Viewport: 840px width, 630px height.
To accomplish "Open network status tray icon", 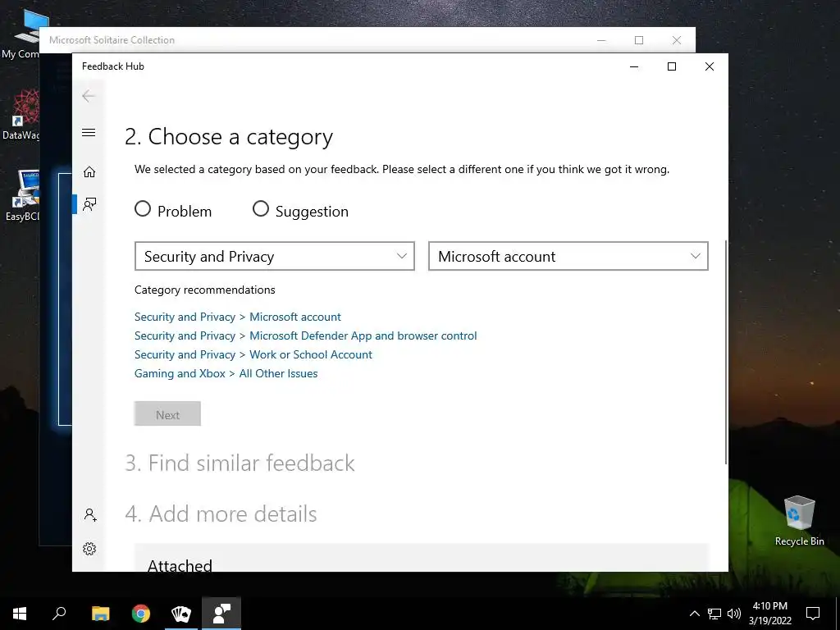I will click(714, 614).
